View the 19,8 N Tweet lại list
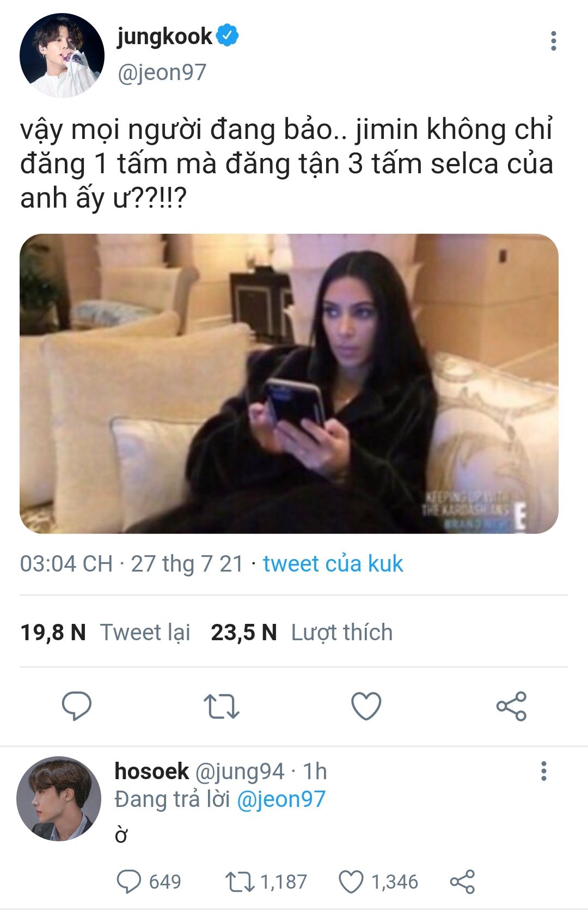 click(106, 633)
